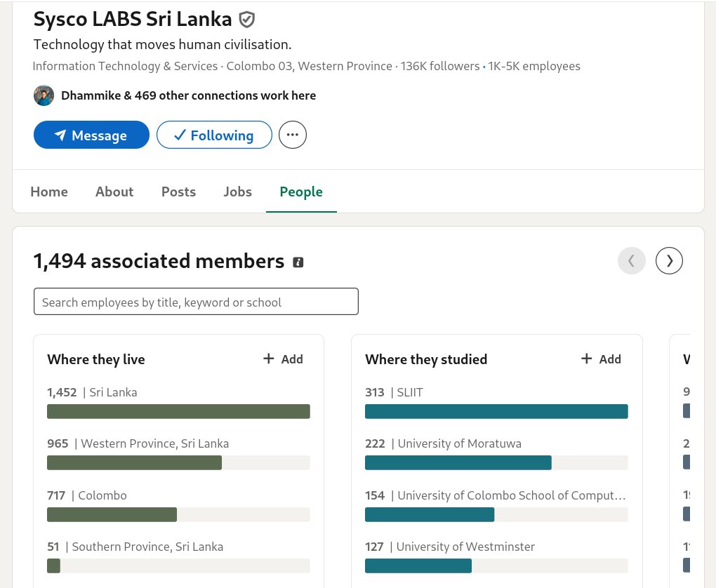
Task: Click the 1K-5K employees link
Action: 534,66
